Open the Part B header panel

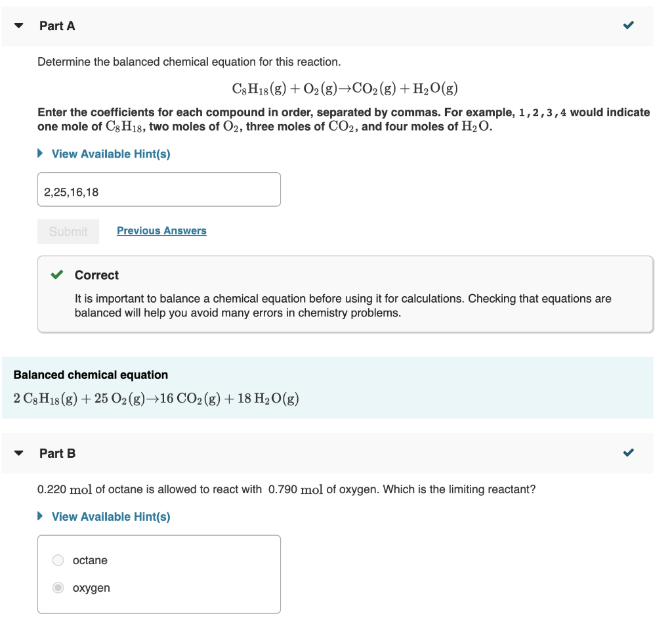(x=57, y=453)
